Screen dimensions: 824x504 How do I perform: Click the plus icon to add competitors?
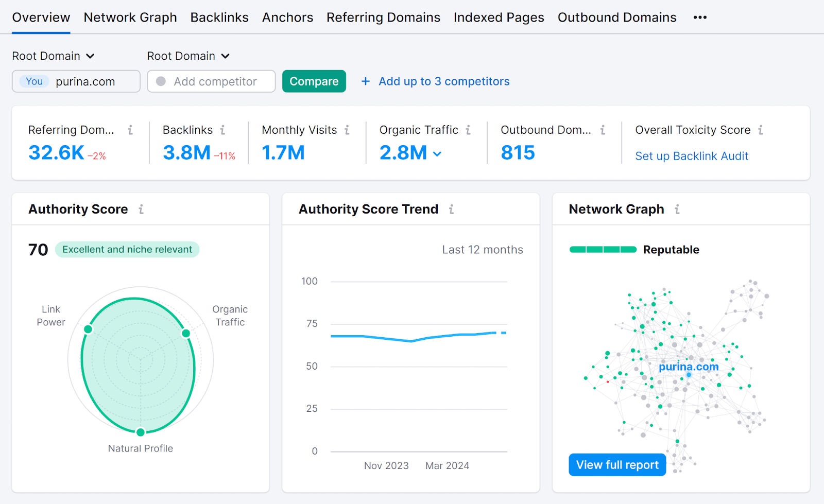[x=366, y=81]
